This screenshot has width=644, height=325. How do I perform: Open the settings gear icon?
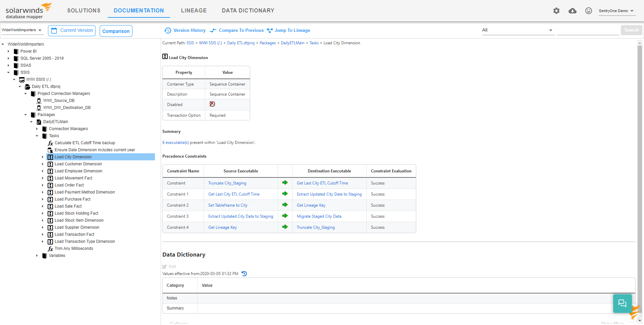(556, 11)
